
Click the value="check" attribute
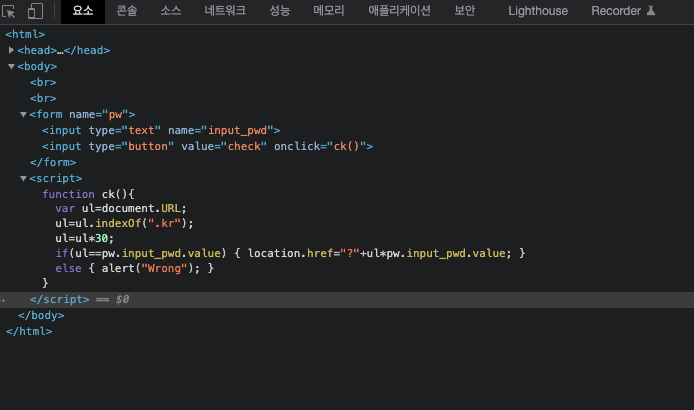pyautogui.click(x=224, y=146)
